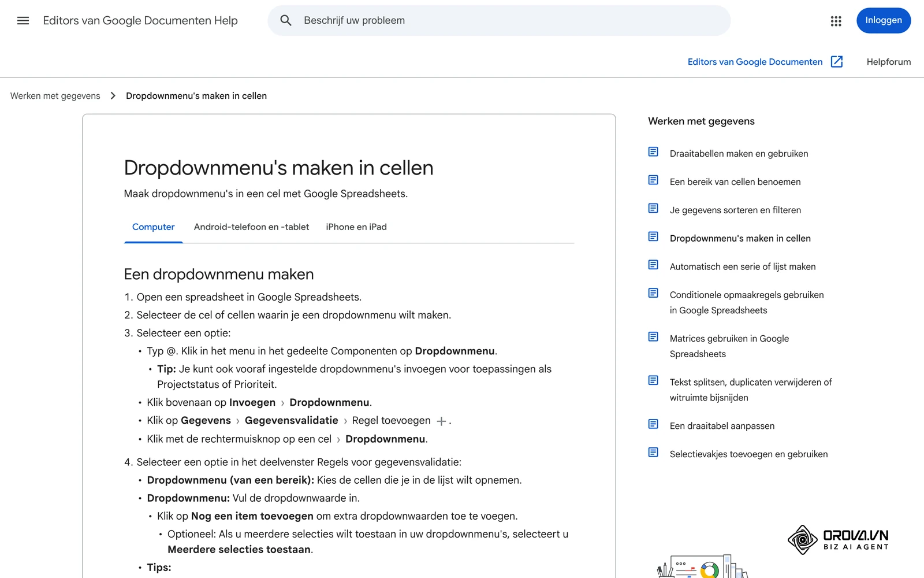Click the article icon for Een bereik van cellen benoemen
Image resolution: width=924 pixels, height=578 pixels.
tap(653, 180)
